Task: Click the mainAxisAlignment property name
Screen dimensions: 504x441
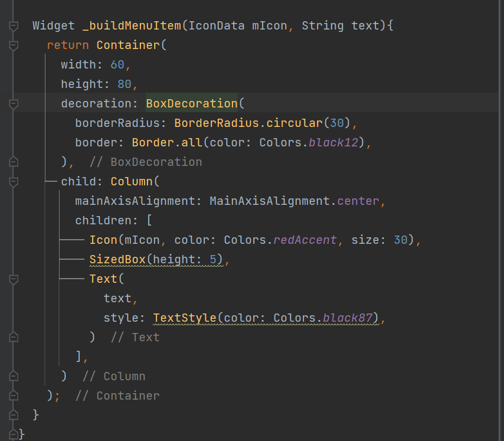Action: [x=135, y=201]
